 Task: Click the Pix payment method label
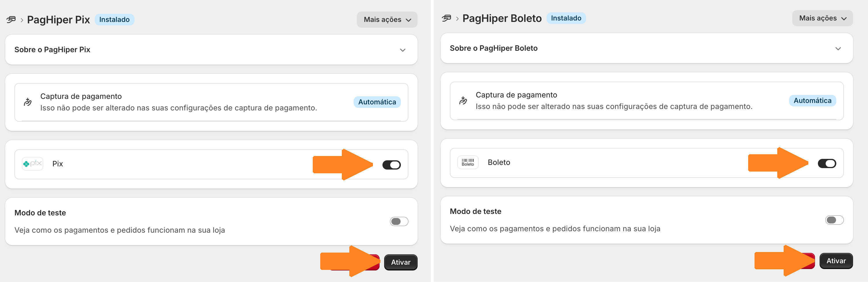[x=58, y=164]
